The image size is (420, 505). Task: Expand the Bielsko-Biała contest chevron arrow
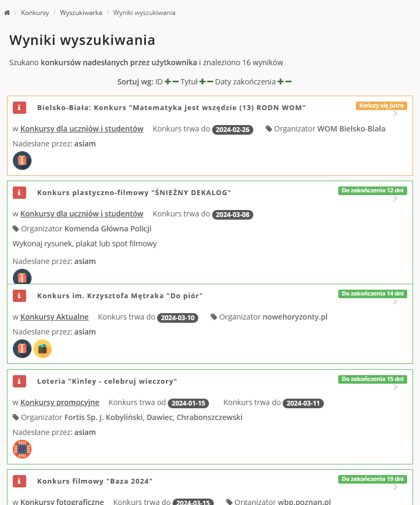(395, 113)
